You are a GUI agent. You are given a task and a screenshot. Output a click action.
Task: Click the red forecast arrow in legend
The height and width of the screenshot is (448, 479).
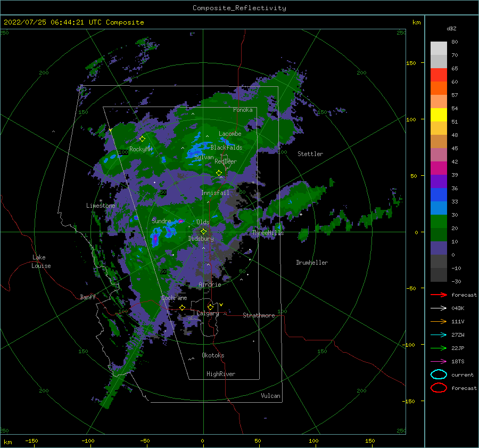(x=439, y=295)
